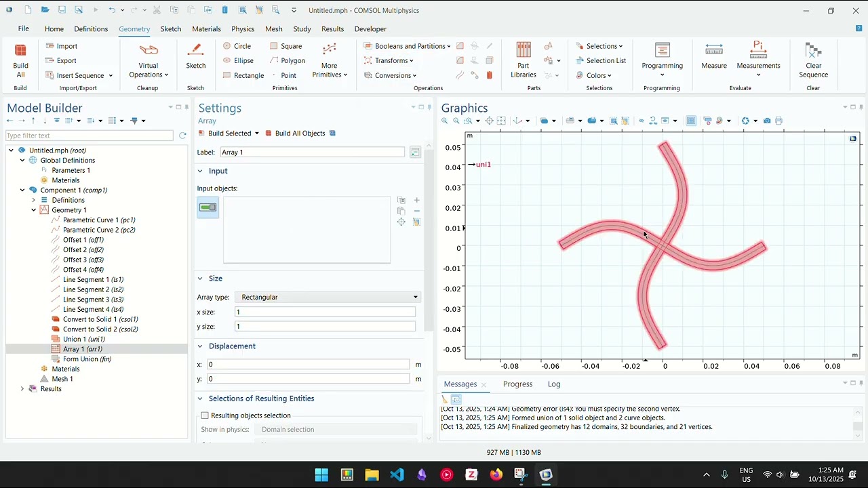Image resolution: width=868 pixels, height=488 pixels.
Task: Switch to the Mesh ribbon tab
Action: pyautogui.click(x=274, y=28)
